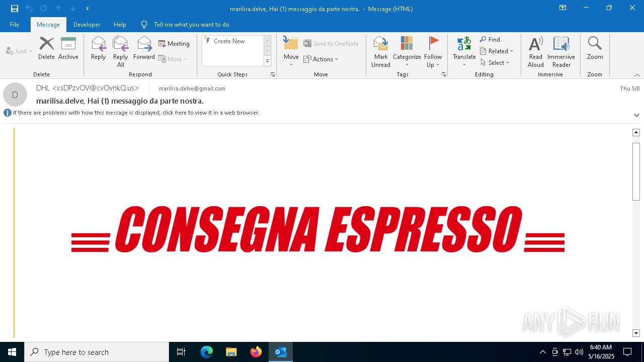Open File Explorer from taskbar
644x362 pixels.
click(x=231, y=352)
